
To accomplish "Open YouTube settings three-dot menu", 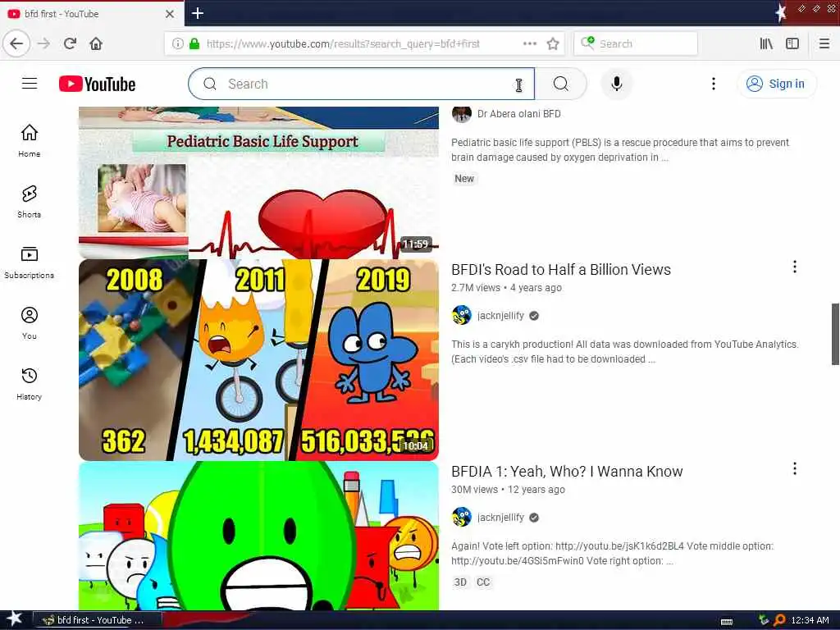I will click(x=713, y=84).
